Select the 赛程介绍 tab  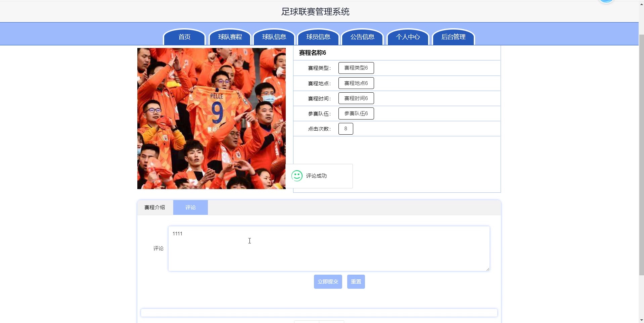pyautogui.click(x=155, y=207)
